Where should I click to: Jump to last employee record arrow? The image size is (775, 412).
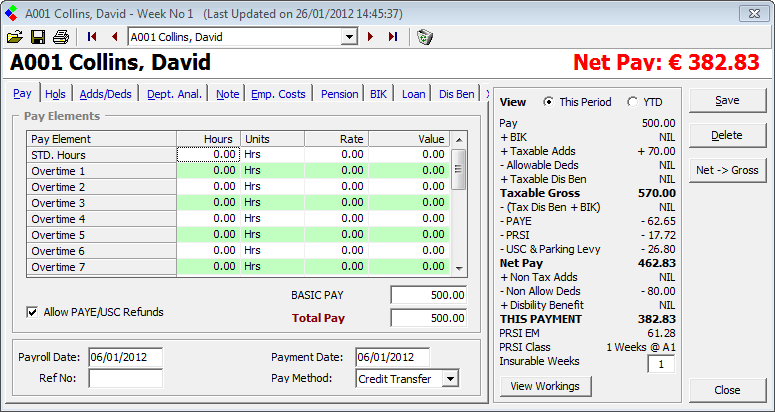tap(392, 37)
